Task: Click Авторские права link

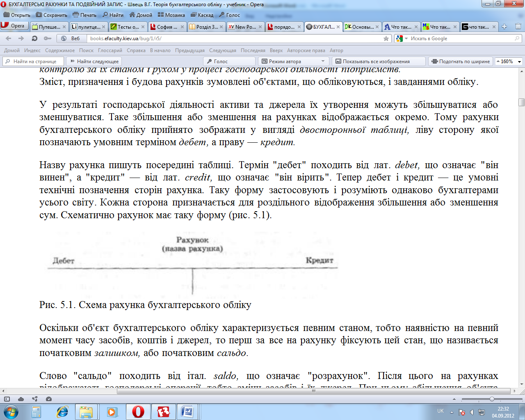Action: (x=306, y=50)
